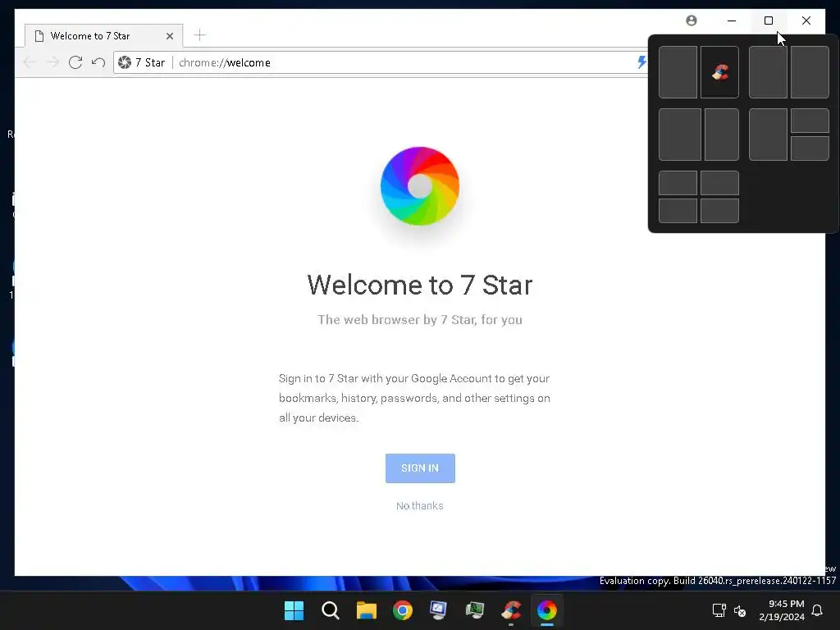Snap to narrower right zone of uneven split layout
This screenshot has width=840, height=630.
click(x=722, y=135)
